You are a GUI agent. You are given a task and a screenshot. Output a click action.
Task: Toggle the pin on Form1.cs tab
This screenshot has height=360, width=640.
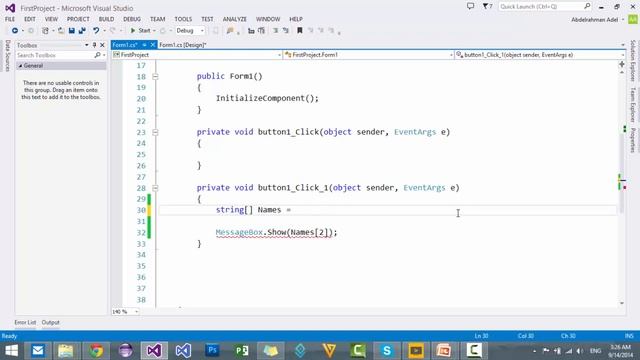pyautogui.click(x=144, y=45)
